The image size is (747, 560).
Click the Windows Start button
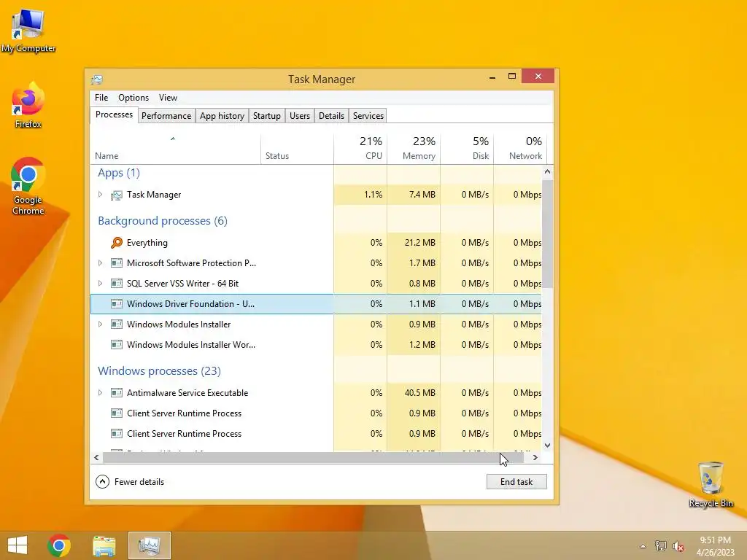coord(18,545)
